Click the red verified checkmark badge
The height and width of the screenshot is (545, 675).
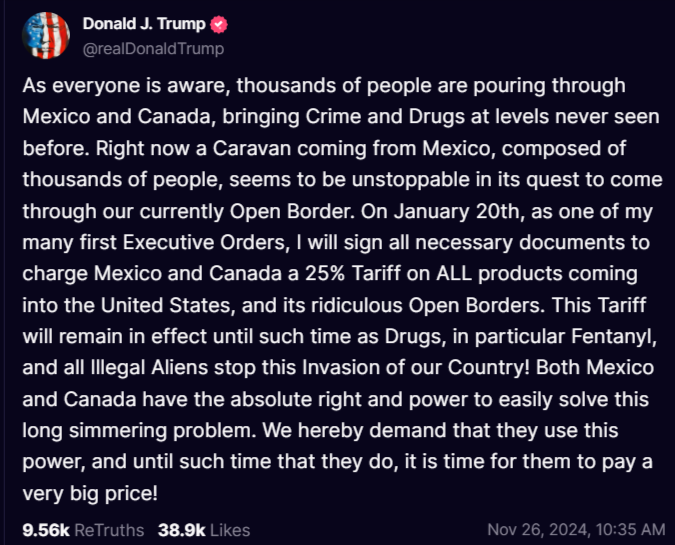(219, 24)
